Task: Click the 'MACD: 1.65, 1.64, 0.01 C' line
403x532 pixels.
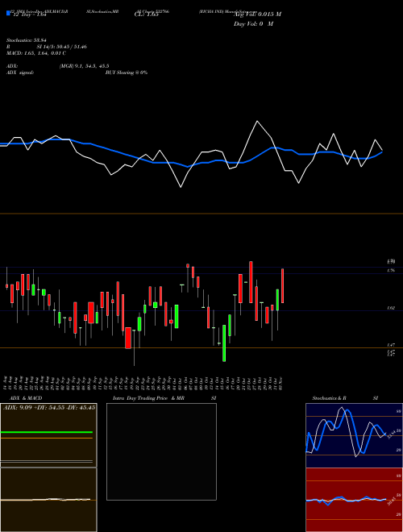Action: 36,53
